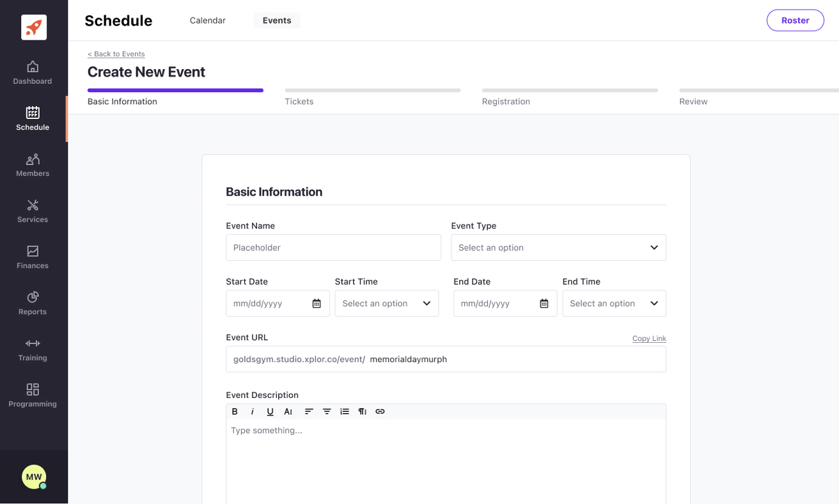Viewport: 839px width, 504px height.
Task: Click the numbered list icon
Action: (x=345, y=412)
